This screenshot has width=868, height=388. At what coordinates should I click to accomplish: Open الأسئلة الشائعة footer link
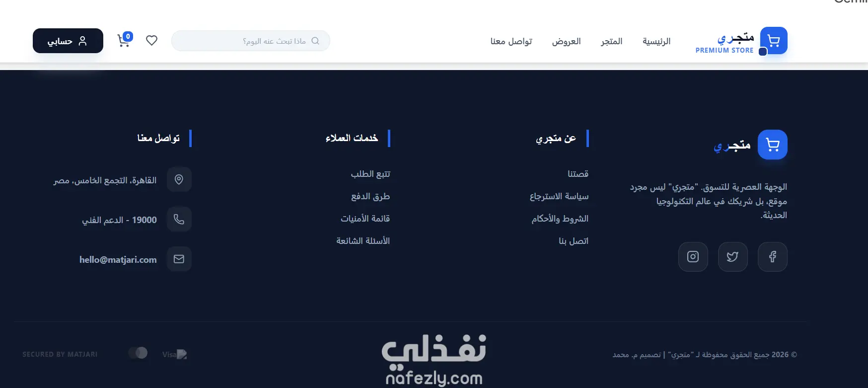point(363,241)
